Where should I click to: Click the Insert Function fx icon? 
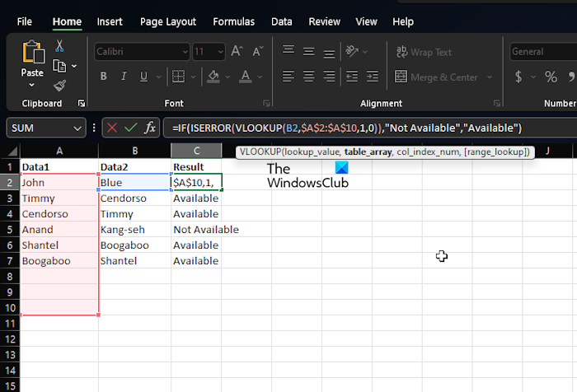click(x=150, y=128)
